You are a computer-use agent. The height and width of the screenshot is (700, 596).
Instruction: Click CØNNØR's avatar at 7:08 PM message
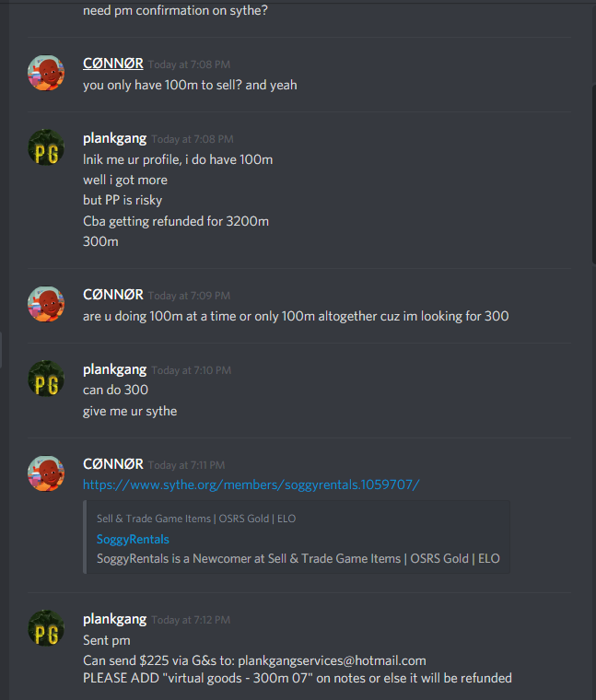[x=46, y=73]
